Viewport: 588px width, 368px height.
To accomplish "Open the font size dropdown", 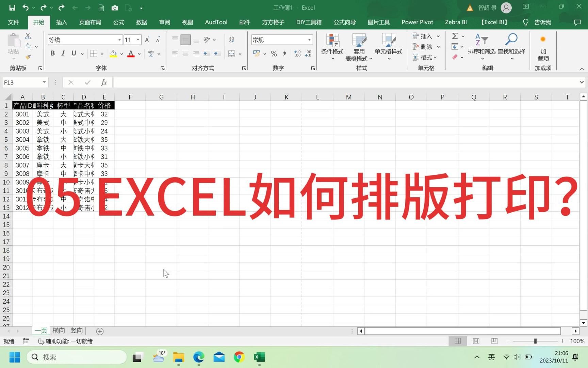I will click(138, 40).
